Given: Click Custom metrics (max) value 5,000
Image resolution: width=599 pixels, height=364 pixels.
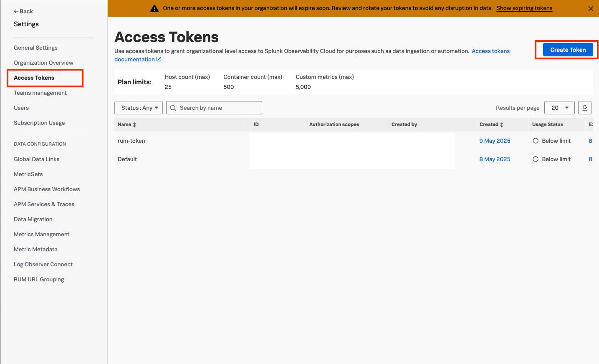Looking at the screenshot, I should [x=303, y=87].
